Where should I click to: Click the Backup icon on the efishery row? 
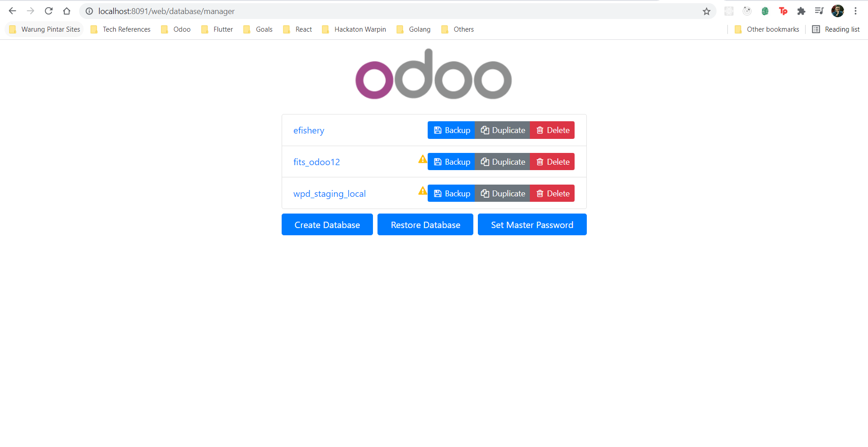437,130
